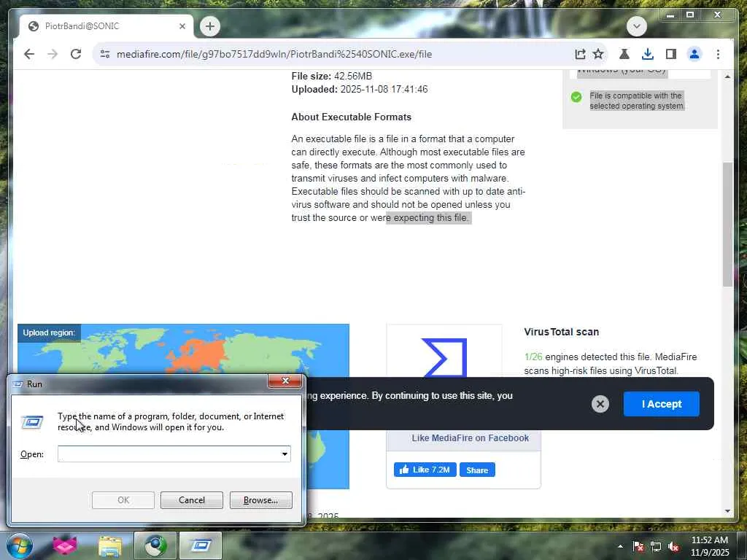Share this page icon in address bar
This screenshot has width=747, height=560.
(x=580, y=54)
